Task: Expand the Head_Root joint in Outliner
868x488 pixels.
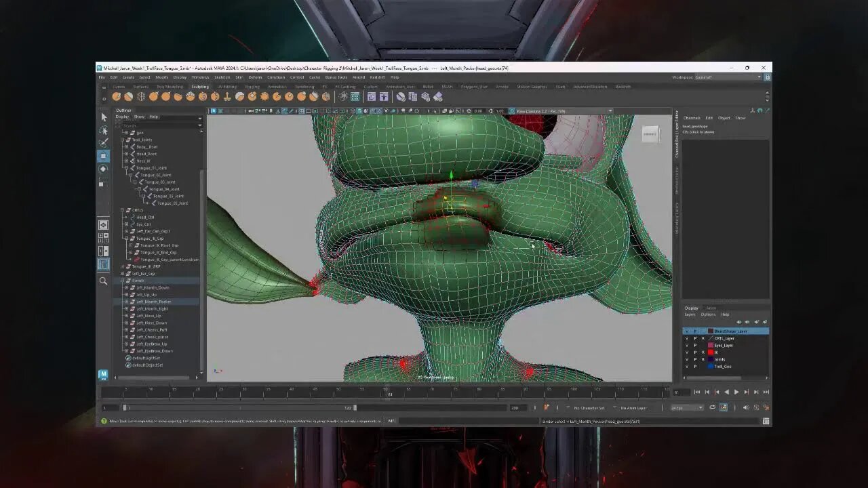Action: tap(126, 154)
